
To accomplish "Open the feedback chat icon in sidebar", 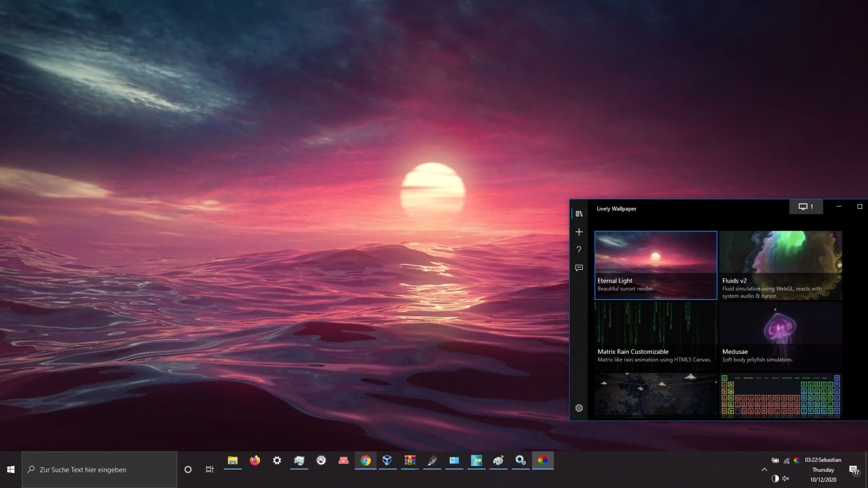I will tap(579, 268).
